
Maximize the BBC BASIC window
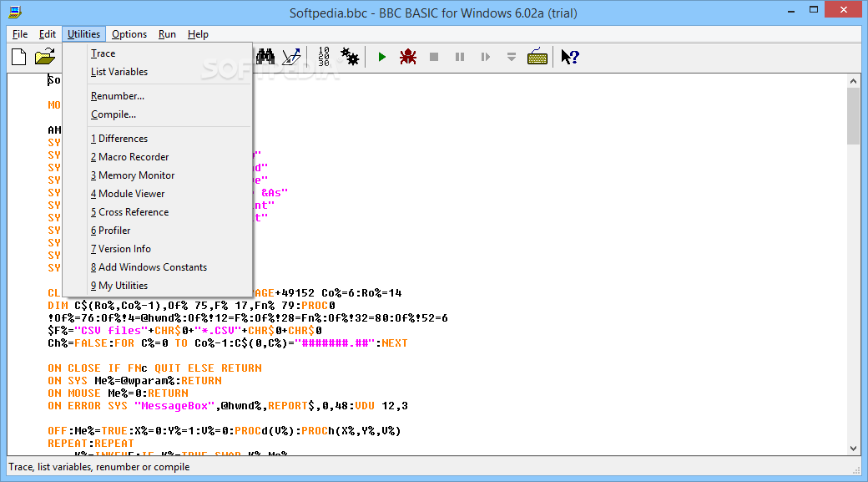(813, 10)
